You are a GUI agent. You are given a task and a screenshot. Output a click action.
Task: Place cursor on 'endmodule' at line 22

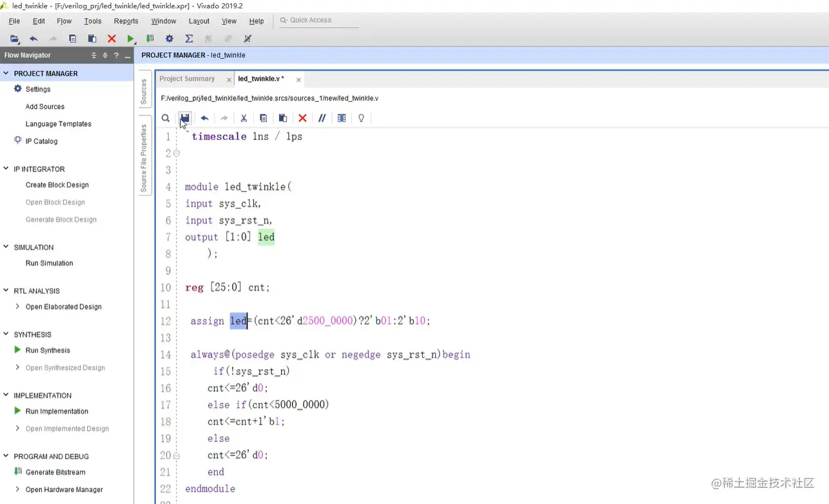click(210, 489)
